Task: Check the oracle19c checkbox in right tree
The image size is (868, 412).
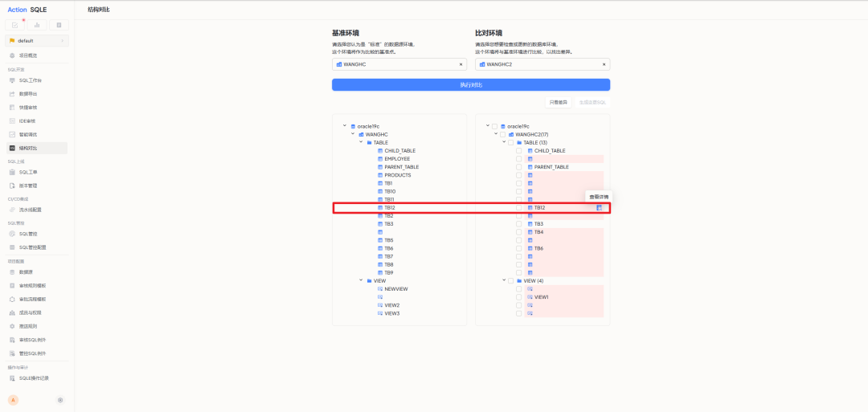Action: point(494,126)
